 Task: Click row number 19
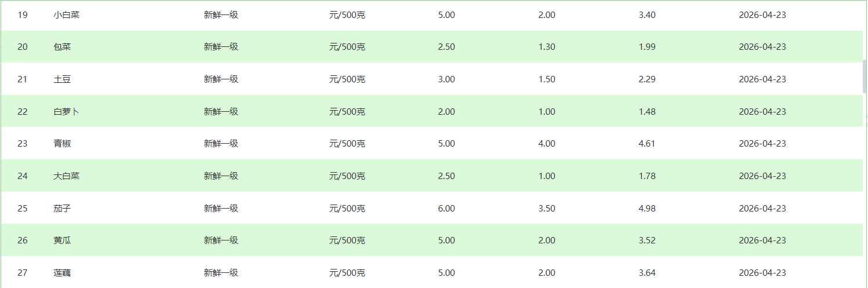tap(23, 15)
